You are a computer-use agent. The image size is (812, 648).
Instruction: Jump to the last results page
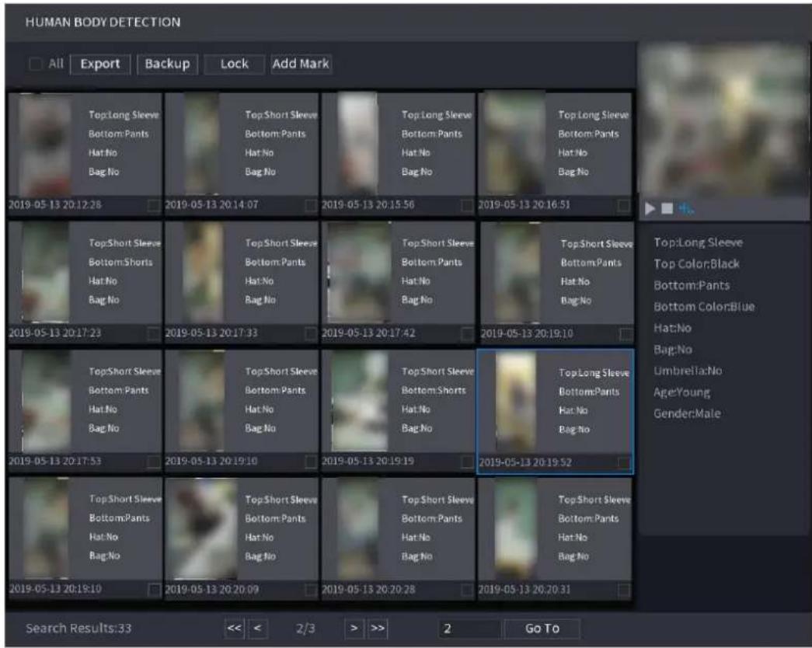point(378,629)
